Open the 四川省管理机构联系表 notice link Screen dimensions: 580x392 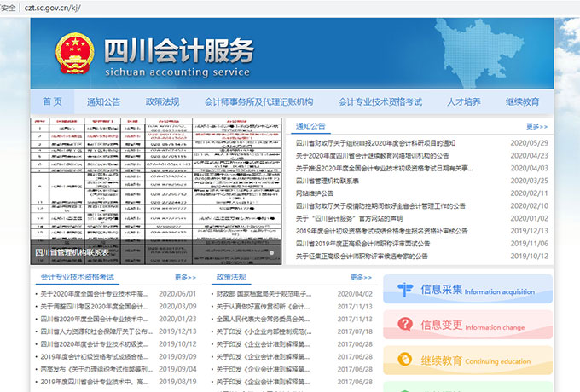[328, 181]
